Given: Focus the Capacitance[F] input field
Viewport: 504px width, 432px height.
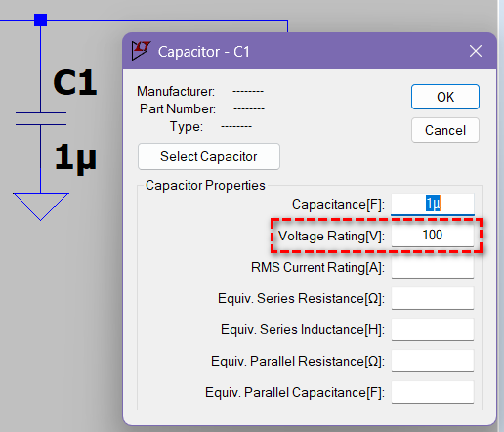Looking at the screenshot, I should coord(433,204).
